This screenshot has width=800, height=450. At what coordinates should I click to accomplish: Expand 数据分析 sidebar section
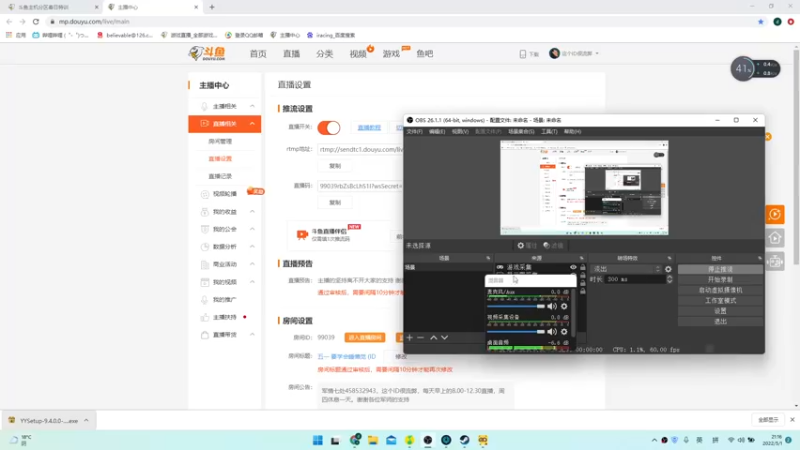click(x=252, y=246)
